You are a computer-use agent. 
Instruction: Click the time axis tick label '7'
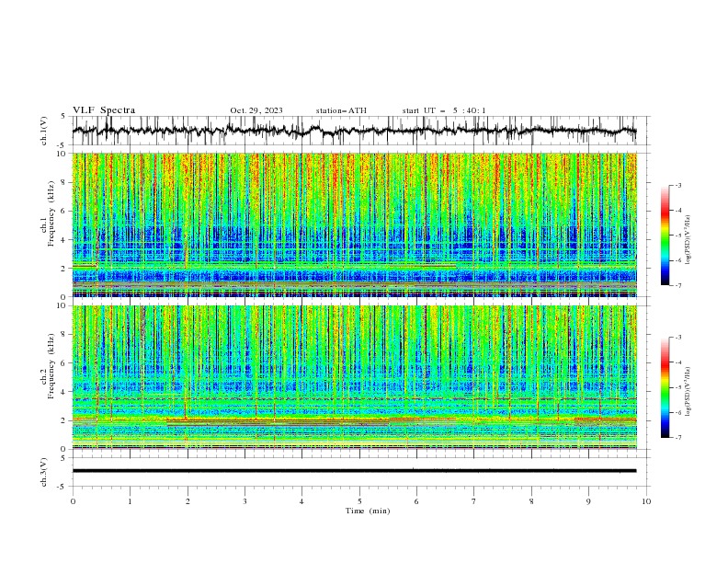pyautogui.click(x=474, y=501)
